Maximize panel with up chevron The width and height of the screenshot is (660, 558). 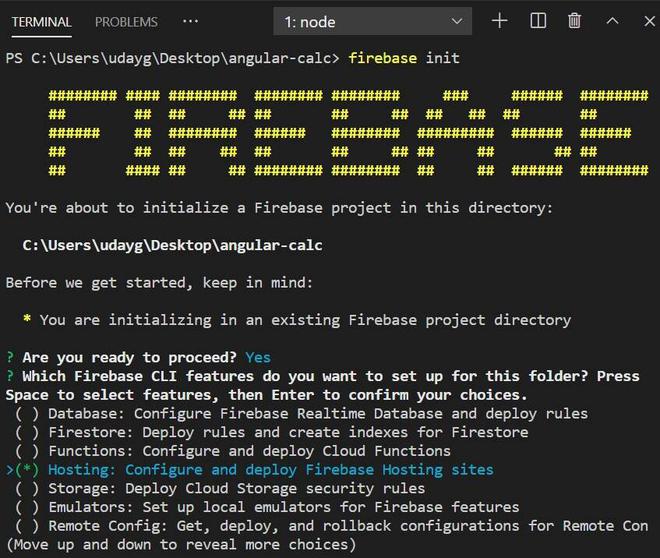tap(612, 21)
